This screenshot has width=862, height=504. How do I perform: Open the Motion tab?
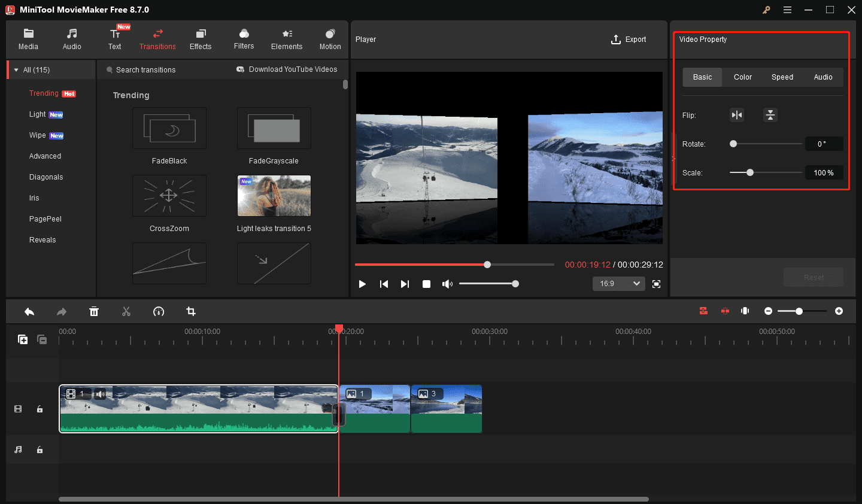[330, 39]
